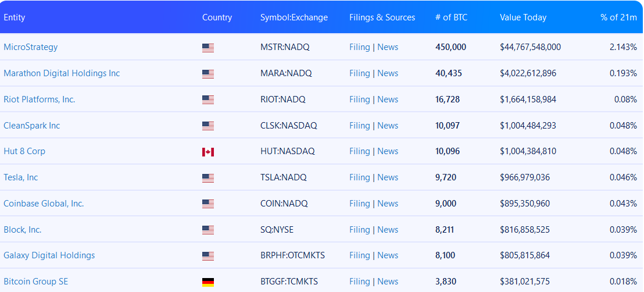Image resolution: width=644 pixels, height=292 pixels.
Task: View the Filing link for CleanSpark Inc
Action: coord(359,126)
